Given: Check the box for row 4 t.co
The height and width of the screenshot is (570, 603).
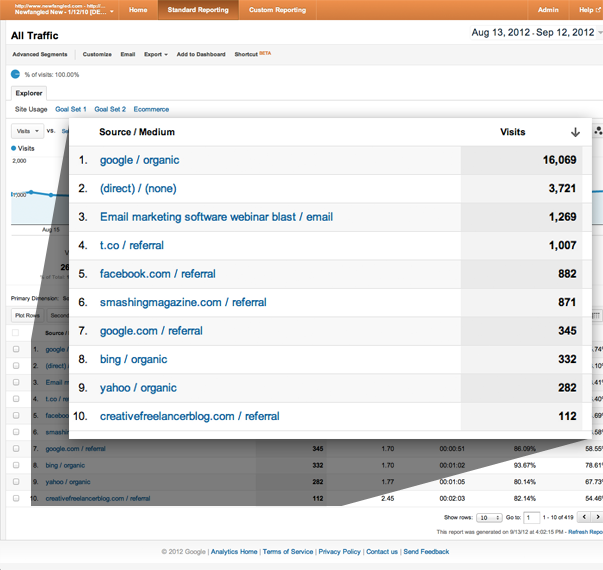Looking at the screenshot, I should point(16,398).
